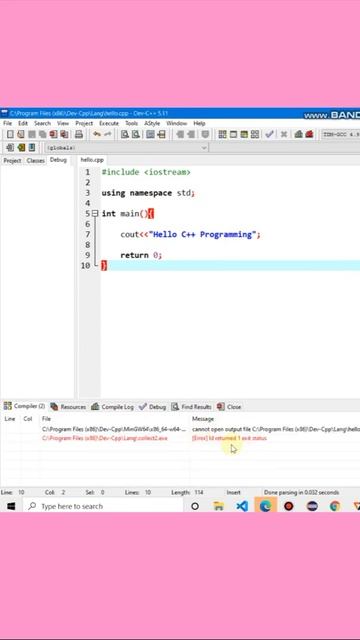Switch to the Classes sidebar tab
The width and height of the screenshot is (360, 640).
36,160
